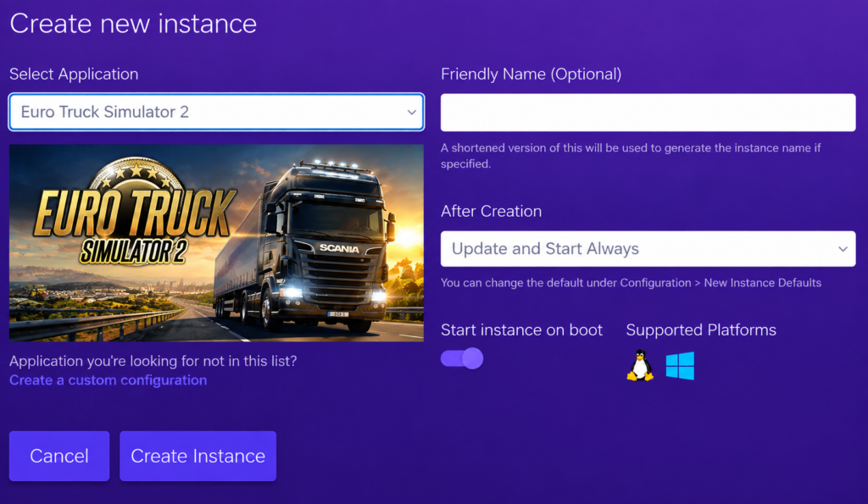Click the Linux penguin platform icon

tap(640, 366)
